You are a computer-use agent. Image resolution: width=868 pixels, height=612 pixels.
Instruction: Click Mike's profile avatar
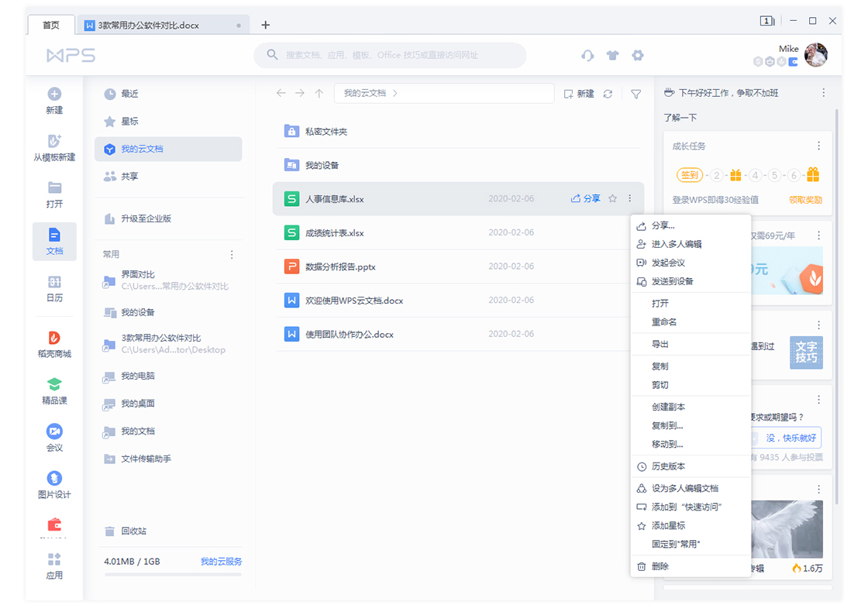(x=815, y=55)
